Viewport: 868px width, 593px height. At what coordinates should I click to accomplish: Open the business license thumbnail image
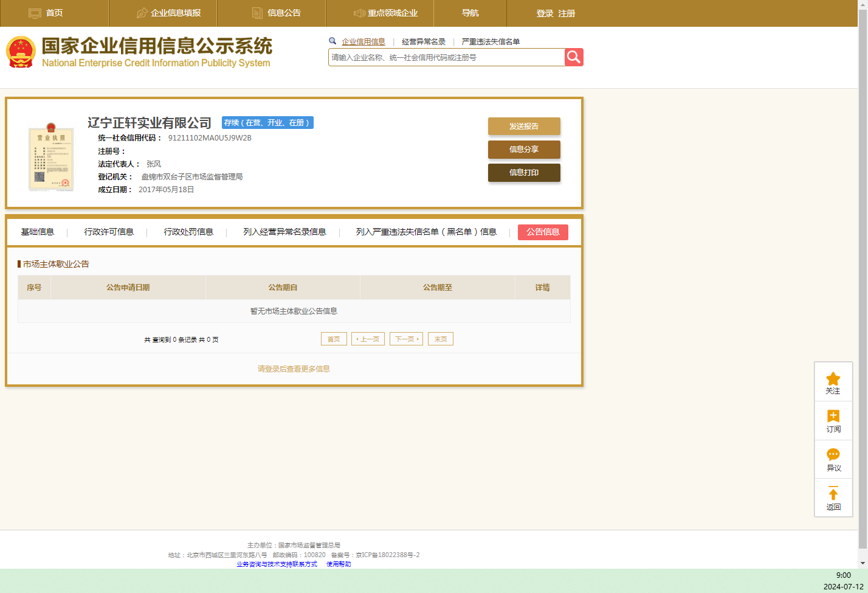click(51, 156)
